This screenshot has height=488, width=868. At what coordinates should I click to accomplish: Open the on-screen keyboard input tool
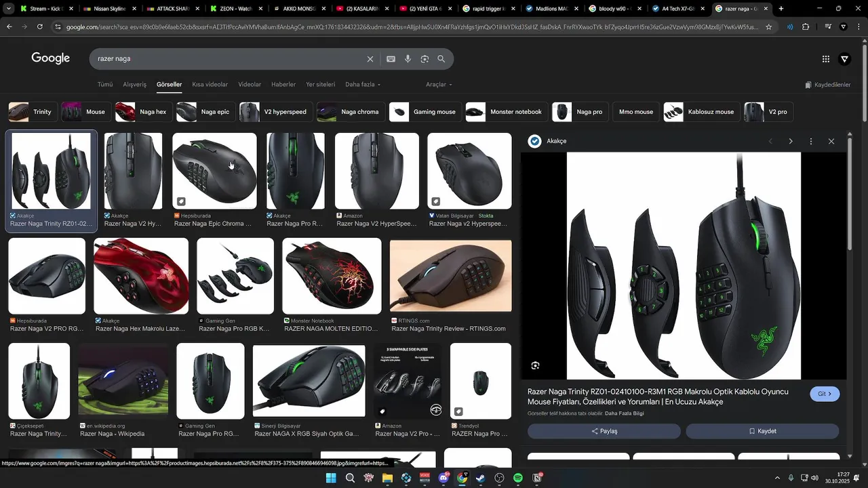(x=391, y=59)
